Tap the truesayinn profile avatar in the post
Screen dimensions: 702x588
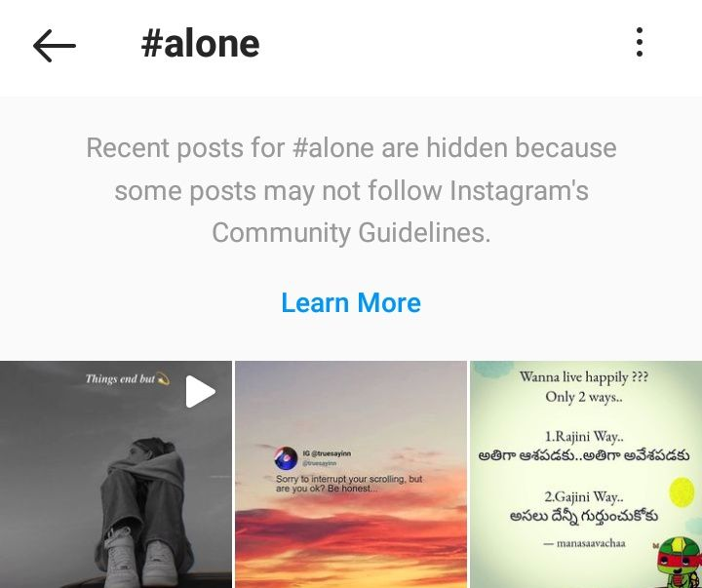tap(286, 457)
